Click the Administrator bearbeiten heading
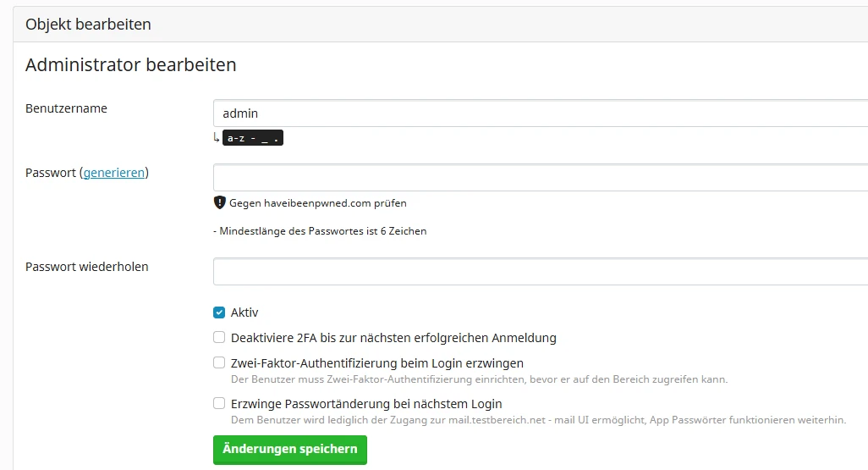Viewport: 868px width, 470px height. pyautogui.click(x=130, y=65)
